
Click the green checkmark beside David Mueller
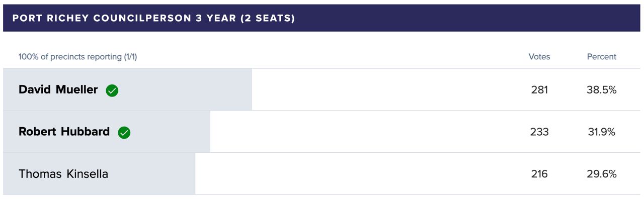tap(112, 90)
